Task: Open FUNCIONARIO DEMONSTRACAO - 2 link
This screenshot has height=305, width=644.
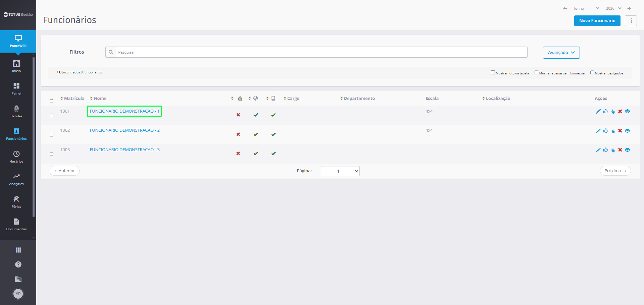Action: (x=125, y=130)
